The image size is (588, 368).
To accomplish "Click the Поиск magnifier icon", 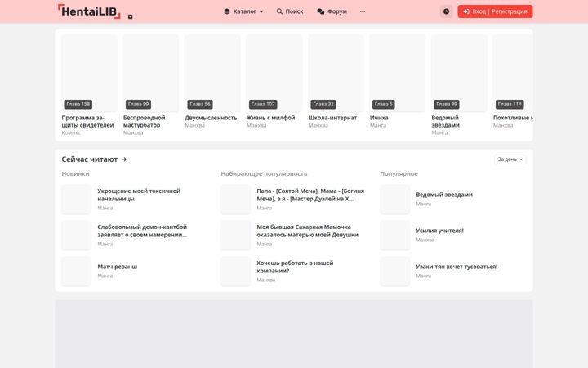I will coord(279,11).
